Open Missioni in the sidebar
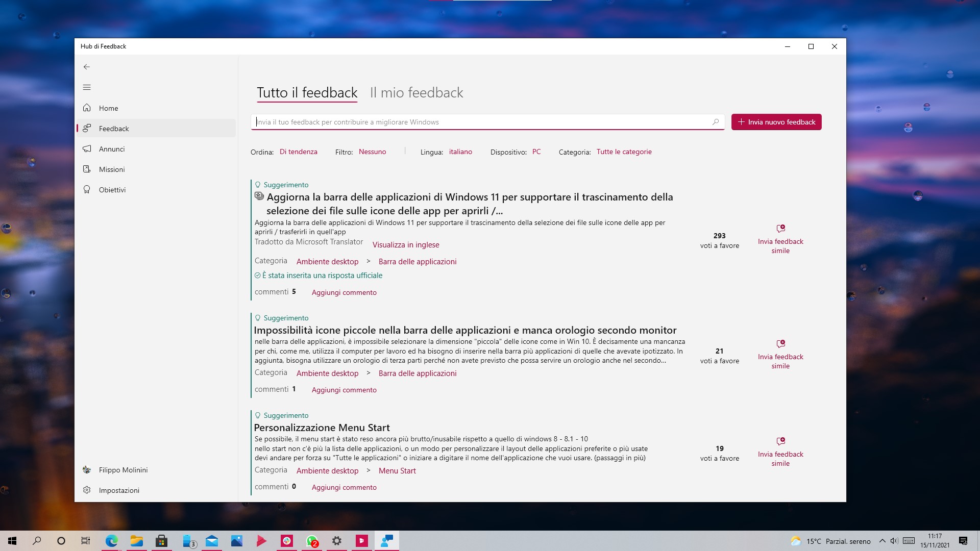 click(156, 169)
